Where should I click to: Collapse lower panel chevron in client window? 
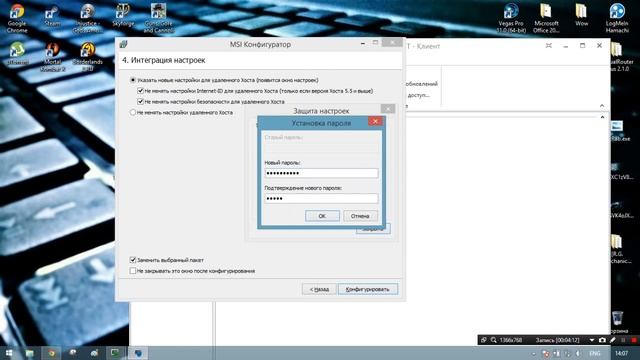point(602,117)
